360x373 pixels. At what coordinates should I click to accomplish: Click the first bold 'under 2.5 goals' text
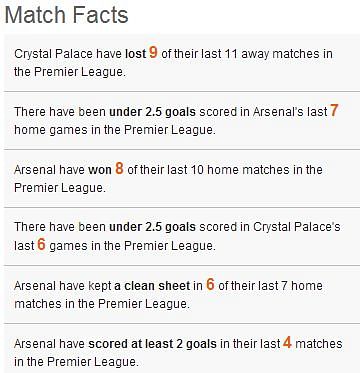(x=152, y=112)
